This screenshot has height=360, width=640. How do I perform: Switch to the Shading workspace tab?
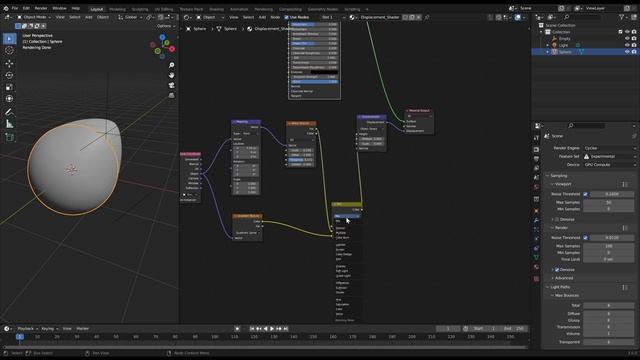point(216,9)
